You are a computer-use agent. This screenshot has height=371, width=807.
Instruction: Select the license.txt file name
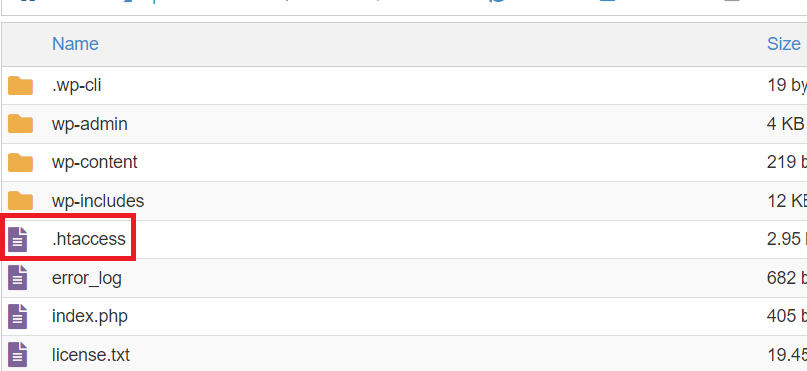(x=91, y=355)
